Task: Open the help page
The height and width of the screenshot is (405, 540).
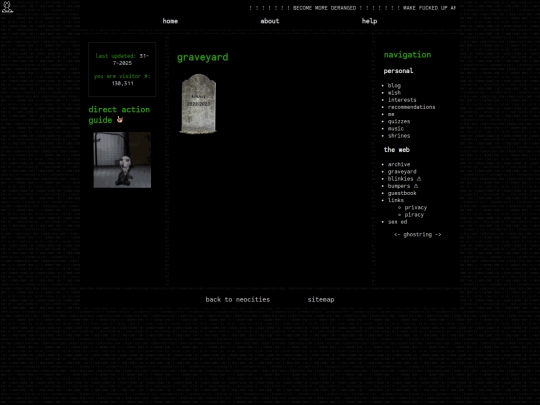Action: 369,21
